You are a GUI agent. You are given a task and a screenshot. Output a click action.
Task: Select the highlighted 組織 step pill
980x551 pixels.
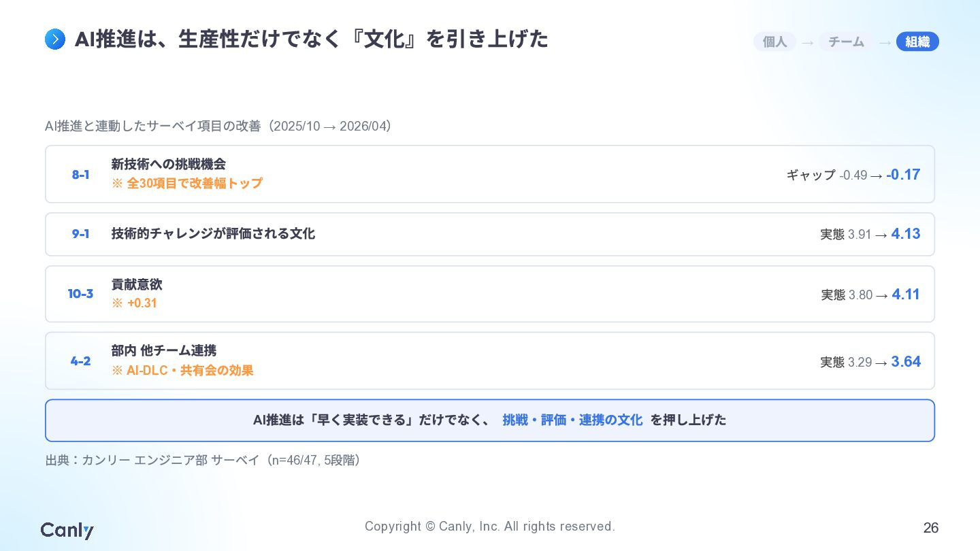[x=917, y=41]
